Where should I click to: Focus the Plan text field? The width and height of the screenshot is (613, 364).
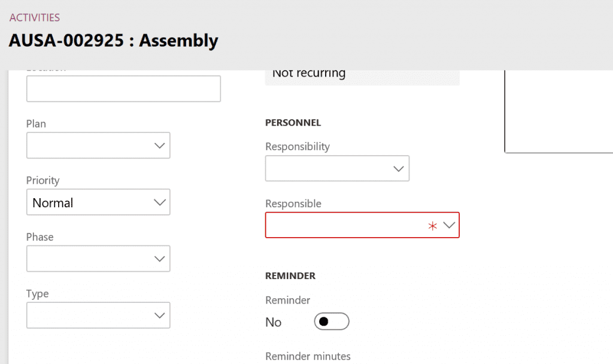click(88, 145)
